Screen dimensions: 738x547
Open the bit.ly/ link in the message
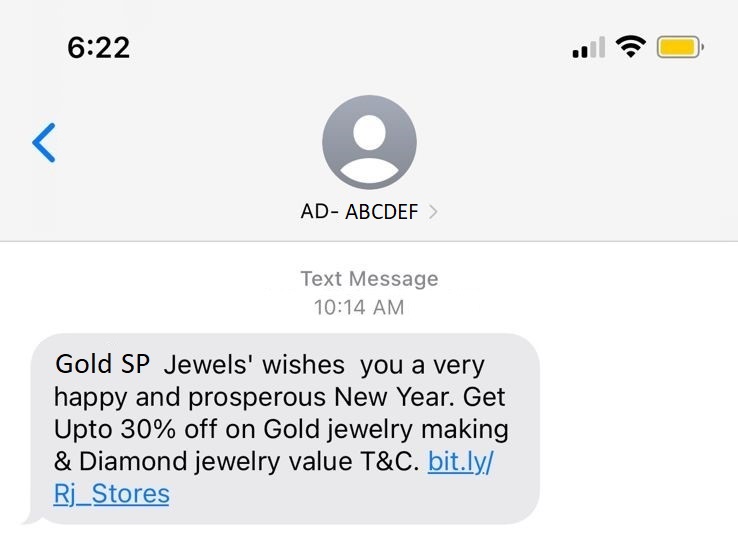pyautogui.click(x=460, y=462)
